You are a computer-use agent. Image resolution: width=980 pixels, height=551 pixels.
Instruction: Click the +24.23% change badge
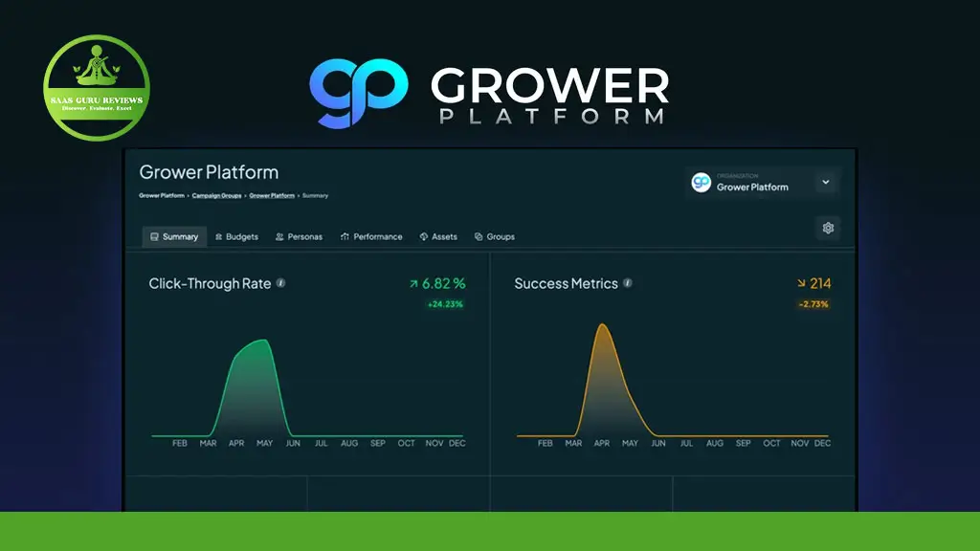[445, 304]
